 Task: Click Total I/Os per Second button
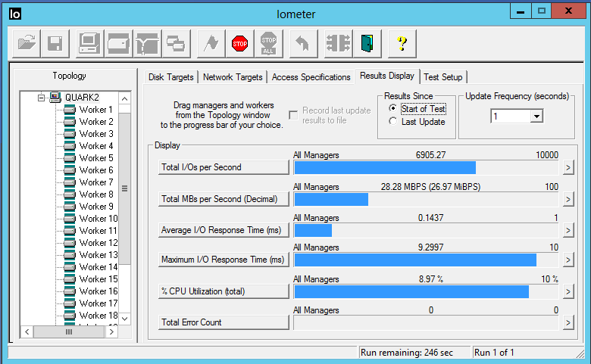click(x=224, y=167)
